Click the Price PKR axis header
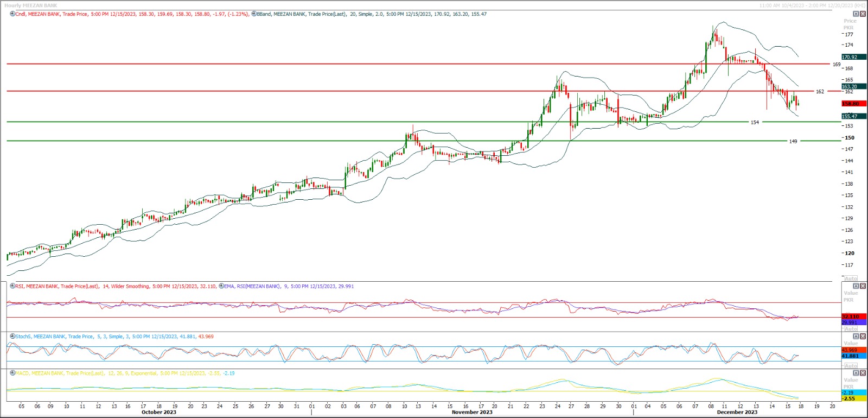The width and height of the screenshot is (868, 418). (849, 24)
